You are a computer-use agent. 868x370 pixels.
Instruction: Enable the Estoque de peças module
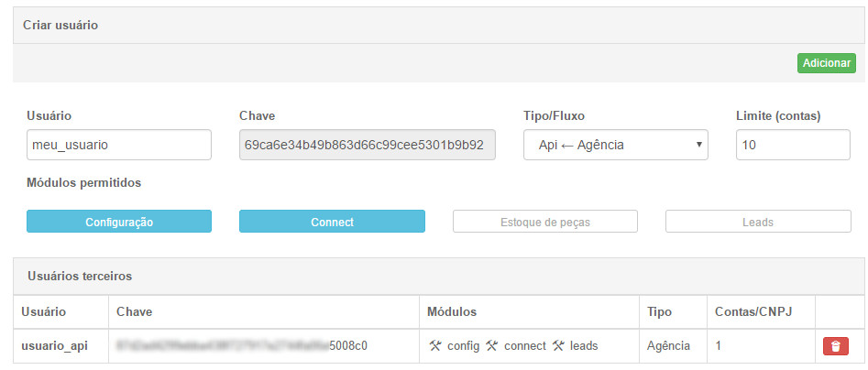pyautogui.click(x=545, y=222)
